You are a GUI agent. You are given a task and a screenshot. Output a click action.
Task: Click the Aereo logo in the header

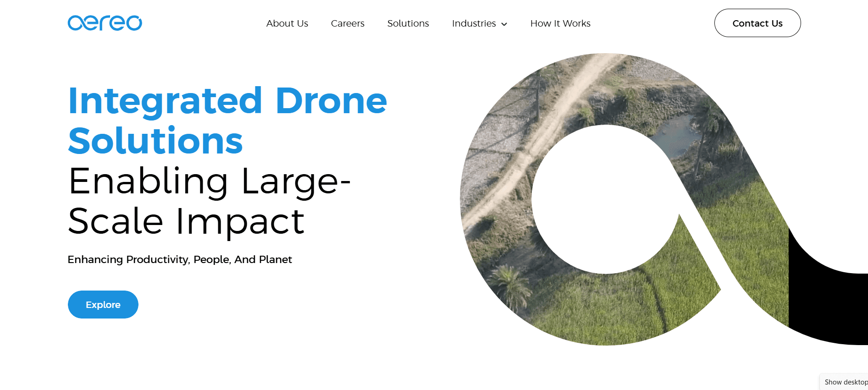(x=105, y=23)
